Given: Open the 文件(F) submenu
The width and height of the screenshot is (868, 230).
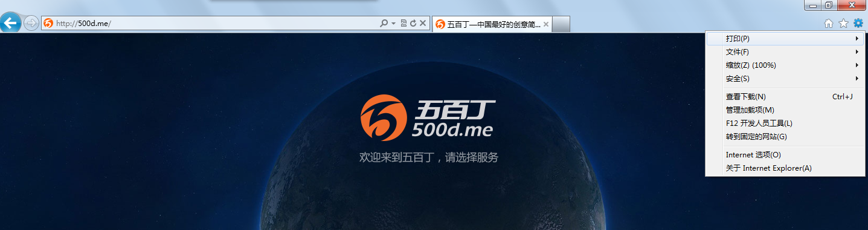Looking at the screenshot, I should point(785,52).
